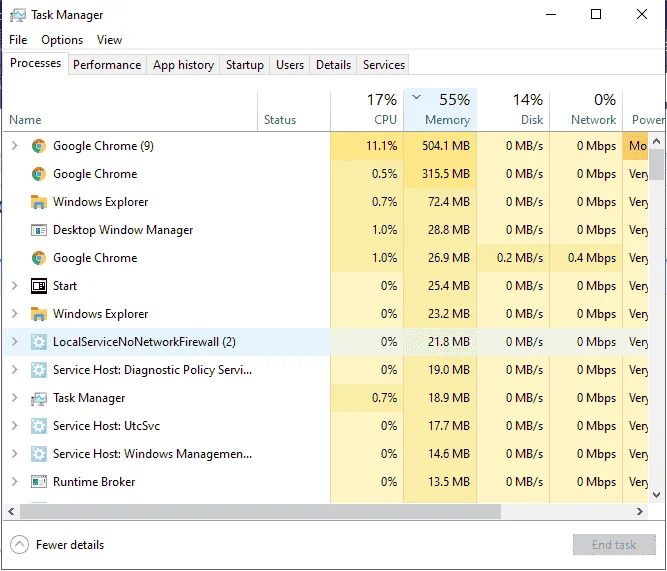This screenshot has width=667, height=571.
Task: Click gear icon for Service Host: UtcSvc
Action: point(39,426)
